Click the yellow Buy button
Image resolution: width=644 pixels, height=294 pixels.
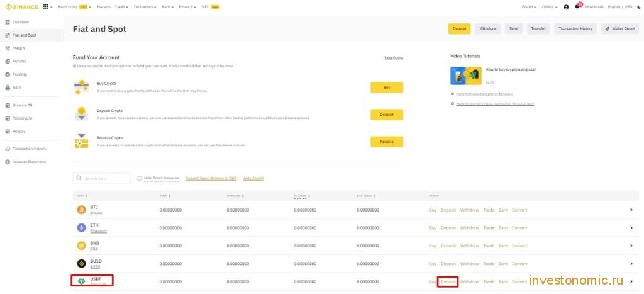[x=387, y=88]
